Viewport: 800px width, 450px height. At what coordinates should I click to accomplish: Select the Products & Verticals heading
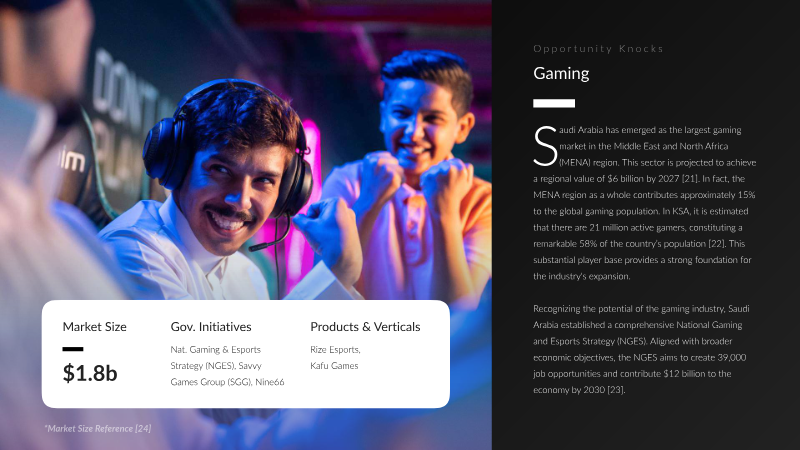pos(365,327)
